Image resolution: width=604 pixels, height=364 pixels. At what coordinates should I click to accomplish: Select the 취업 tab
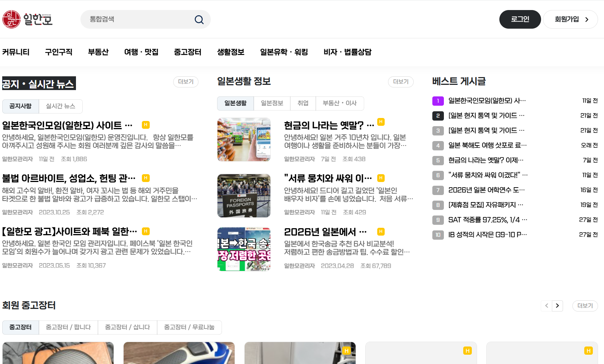tap(303, 103)
